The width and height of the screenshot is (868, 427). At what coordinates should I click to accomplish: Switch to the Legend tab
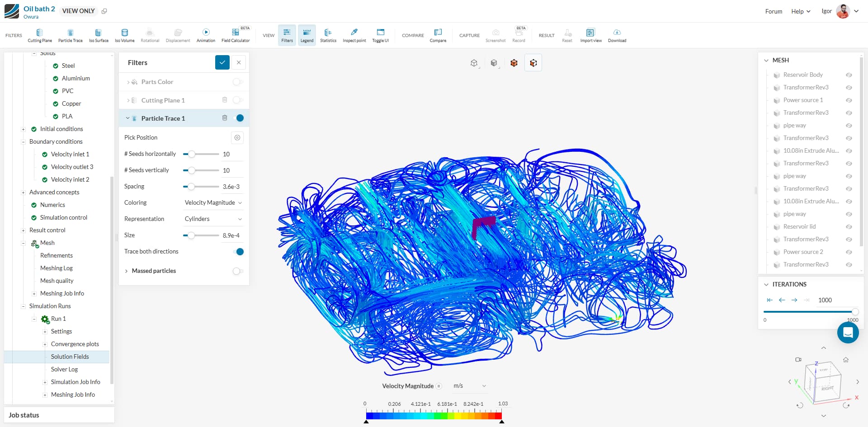coord(307,35)
